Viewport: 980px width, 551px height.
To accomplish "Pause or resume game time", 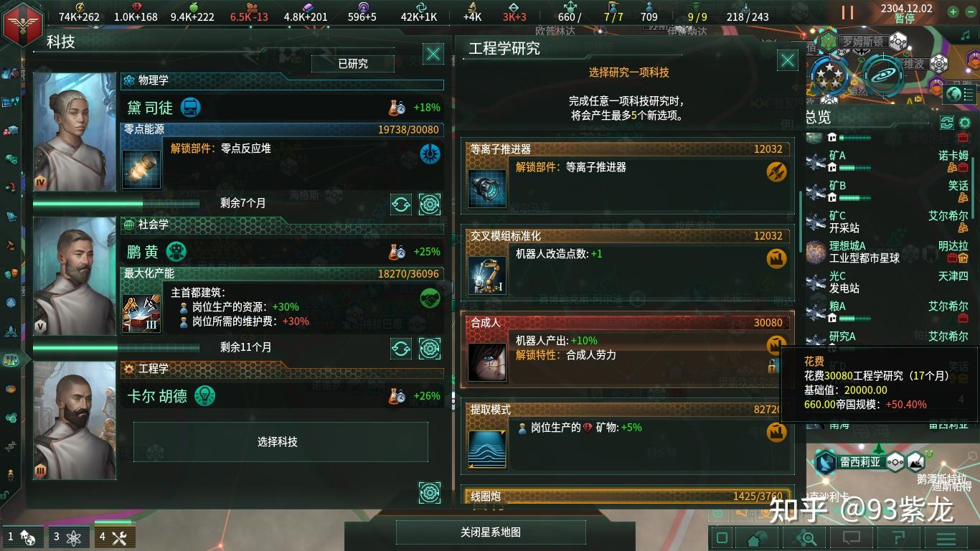I will click(x=848, y=13).
